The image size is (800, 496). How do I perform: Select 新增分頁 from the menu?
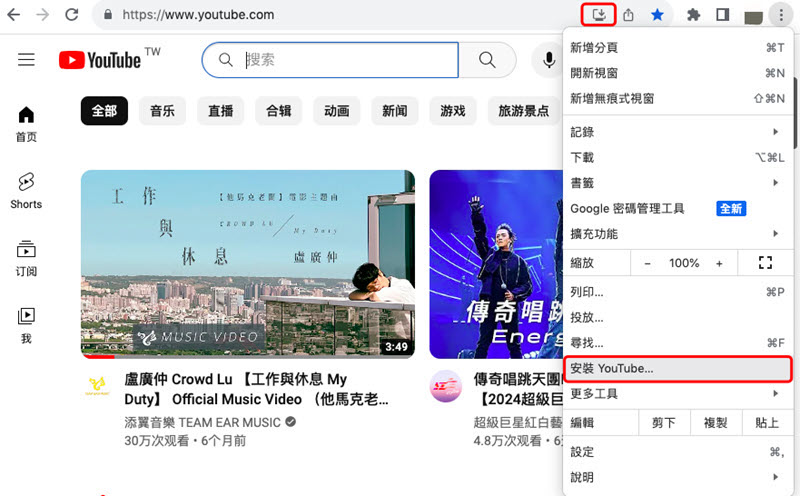tap(678, 47)
